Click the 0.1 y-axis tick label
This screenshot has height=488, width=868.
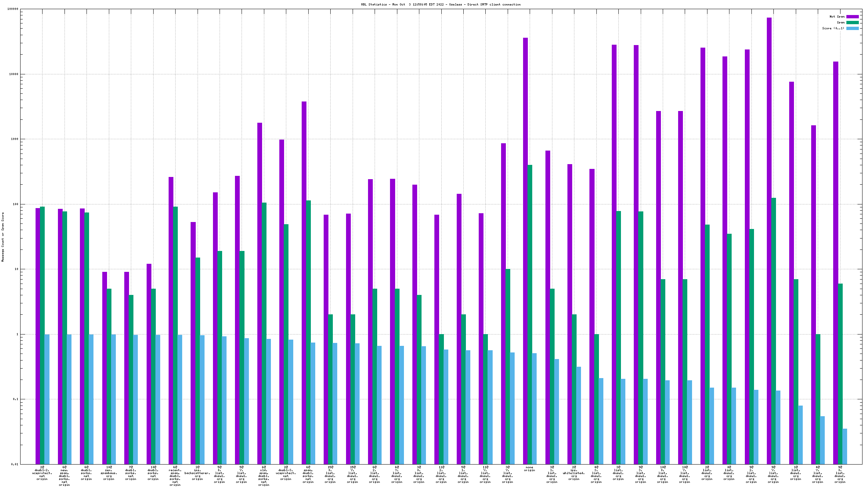15,399
